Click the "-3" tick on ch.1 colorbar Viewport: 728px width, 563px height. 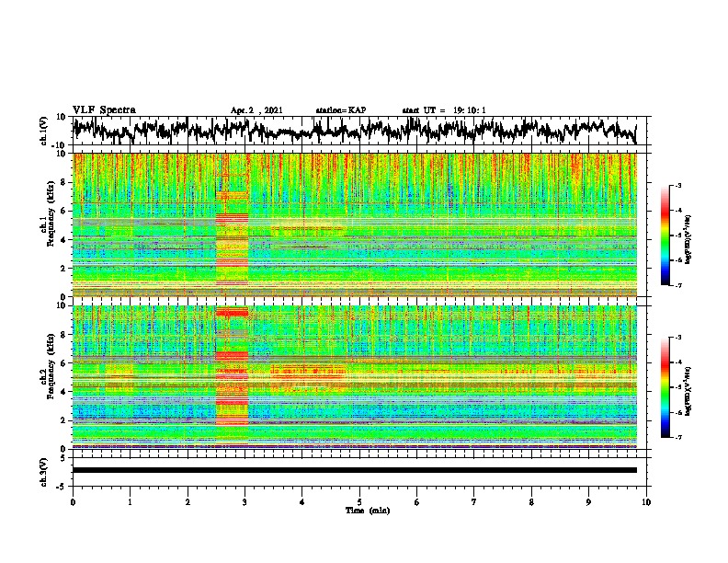678,186
